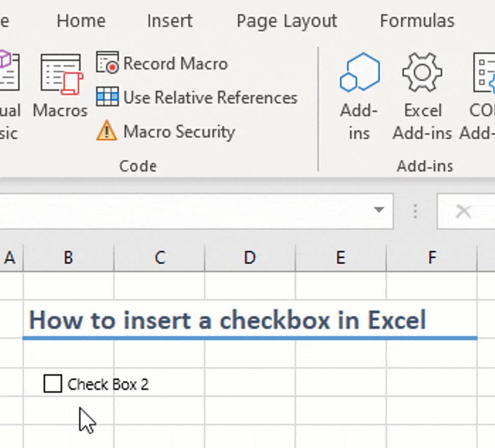The width and height of the screenshot is (495, 448).
Task: Click the Record Macro icon
Action: click(x=107, y=63)
